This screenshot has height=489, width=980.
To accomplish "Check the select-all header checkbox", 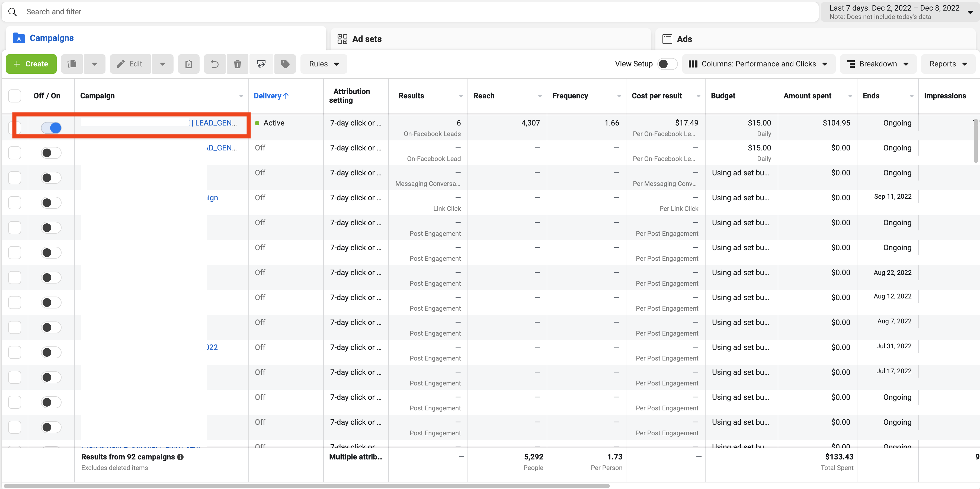I will [15, 96].
